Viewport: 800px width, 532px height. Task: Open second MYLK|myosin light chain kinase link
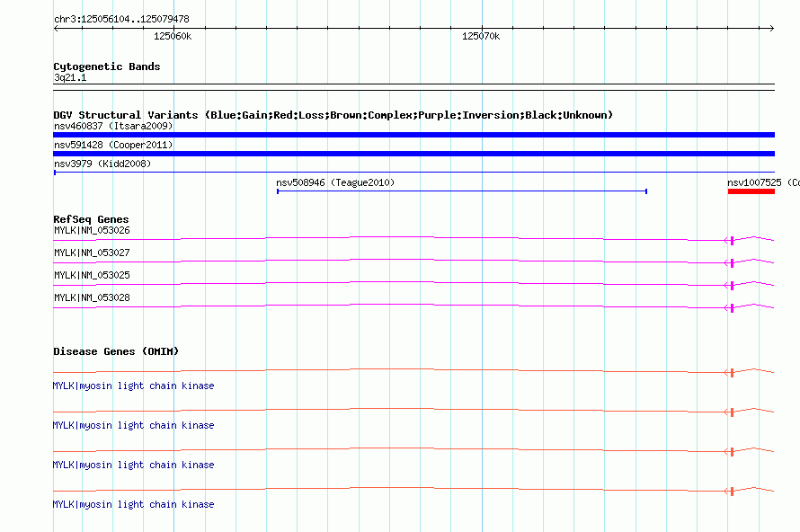click(x=133, y=425)
